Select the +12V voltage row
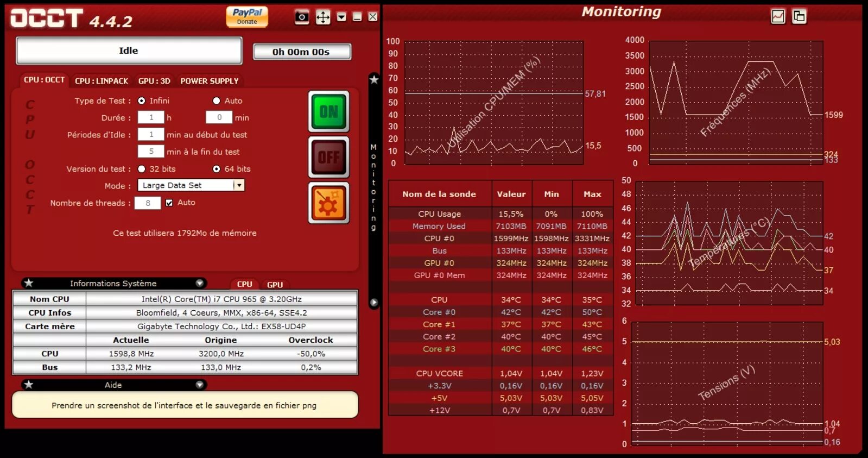This screenshot has height=458, width=868. coord(500,410)
